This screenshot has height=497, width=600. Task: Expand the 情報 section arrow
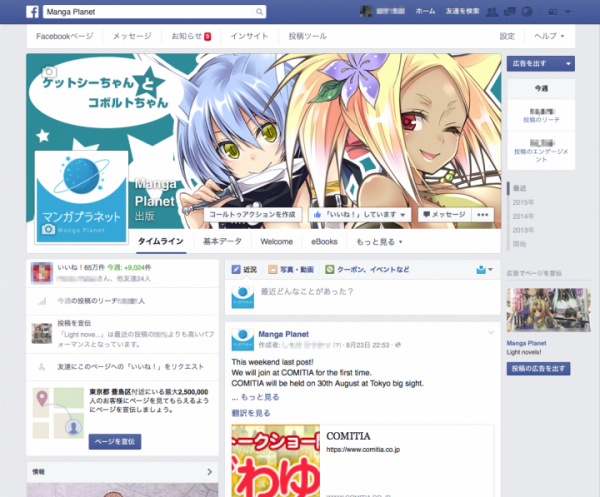pos(209,472)
